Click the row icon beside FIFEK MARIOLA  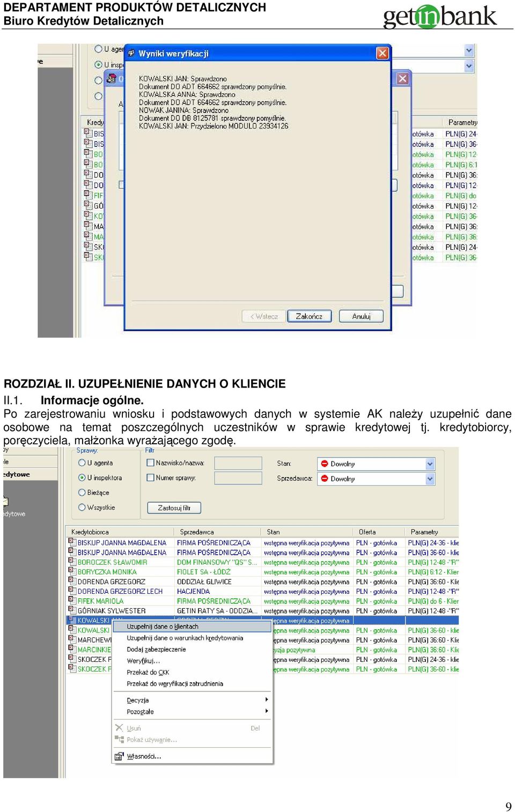click(71, 600)
